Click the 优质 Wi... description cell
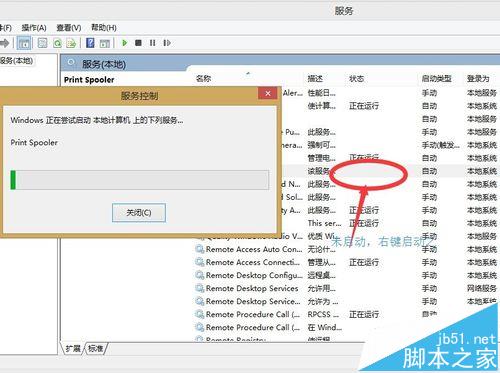 tap(321, 236)
